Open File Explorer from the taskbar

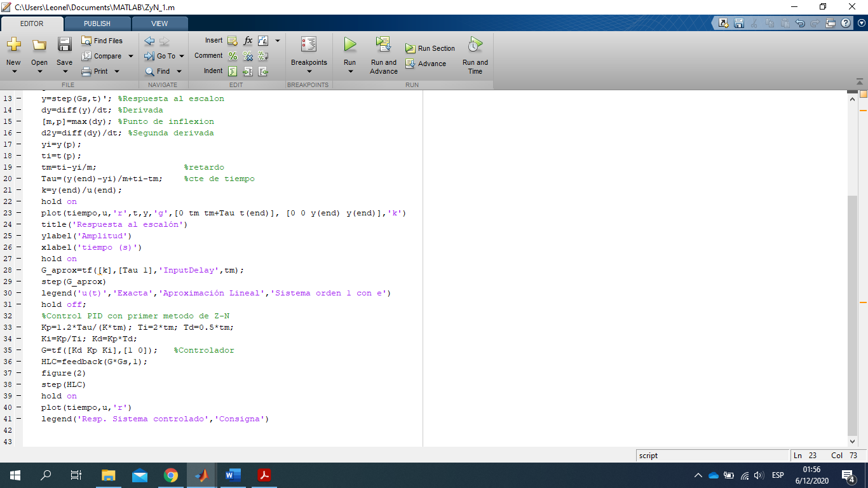click(109, 475)
